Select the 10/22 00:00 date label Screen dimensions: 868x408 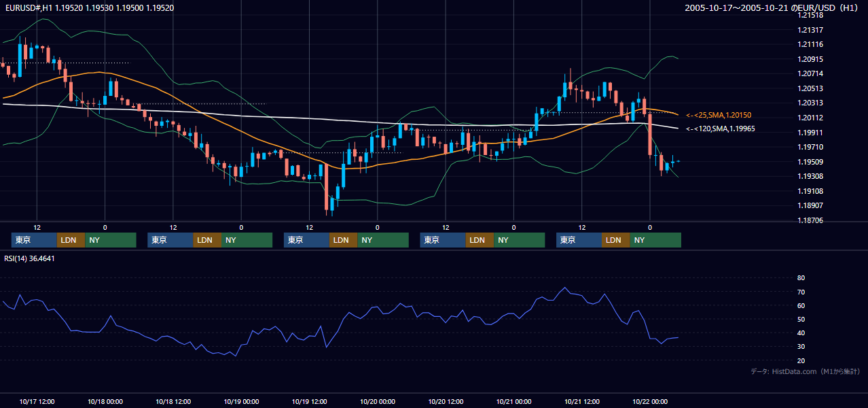pos(650,401)
